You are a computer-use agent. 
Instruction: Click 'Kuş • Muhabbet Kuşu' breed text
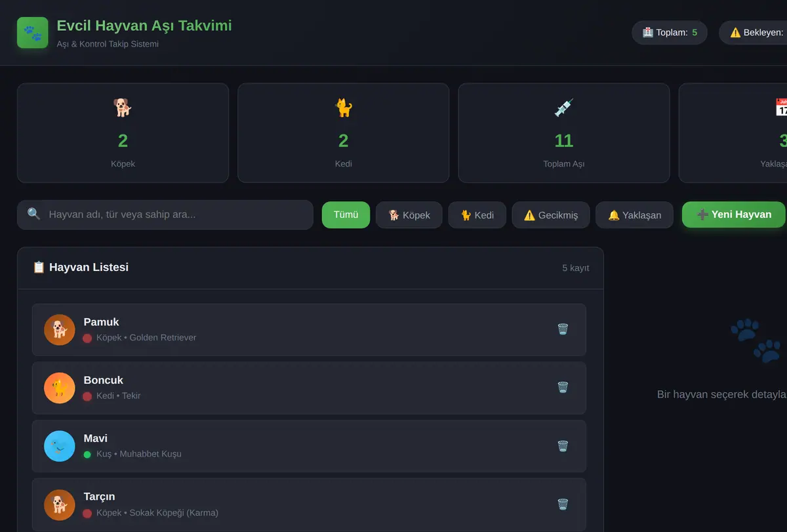tap(139, 454)
